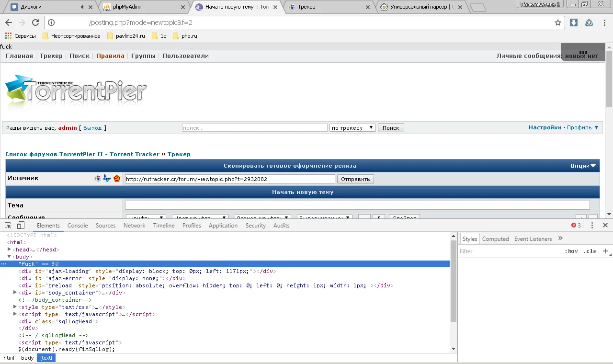
Task: Bookmark this page with the star icon
Action: tap(558, 23)
